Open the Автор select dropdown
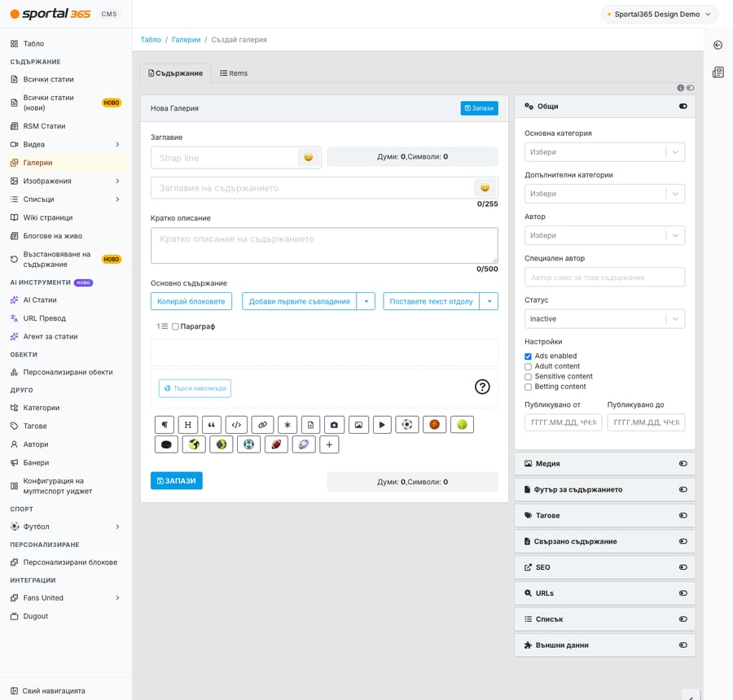The width and height of the screenshot is (733, 700). coord(604,235)
